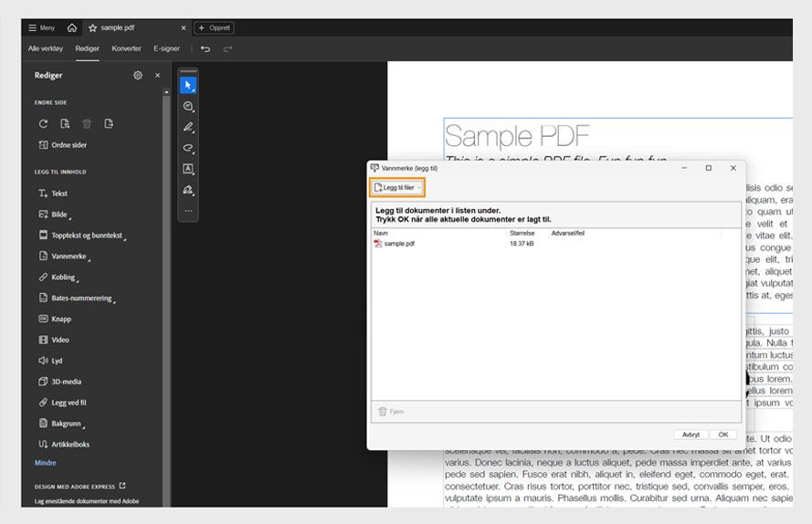Close the Rediger panel
Screen dimensions: 812x524
click(157, 75)
